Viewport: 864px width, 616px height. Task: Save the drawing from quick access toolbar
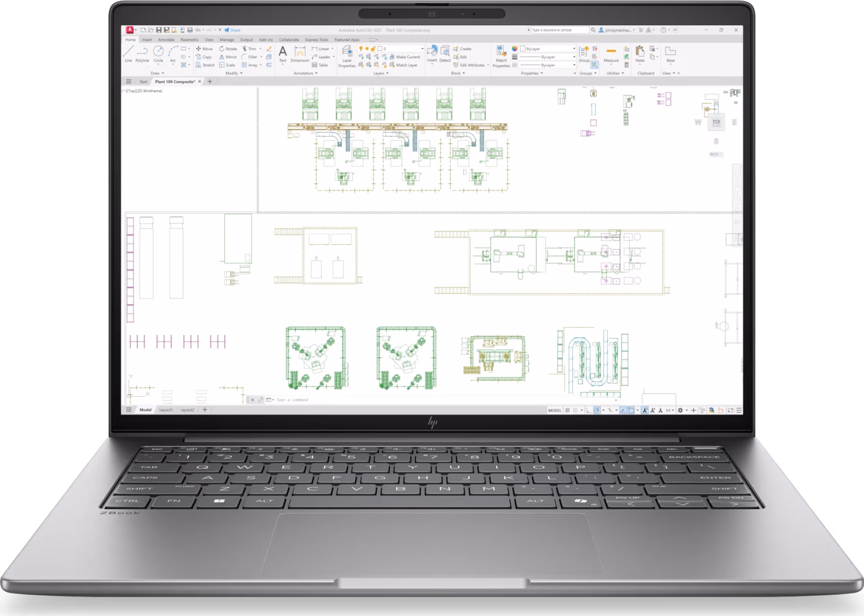(159, 30)
